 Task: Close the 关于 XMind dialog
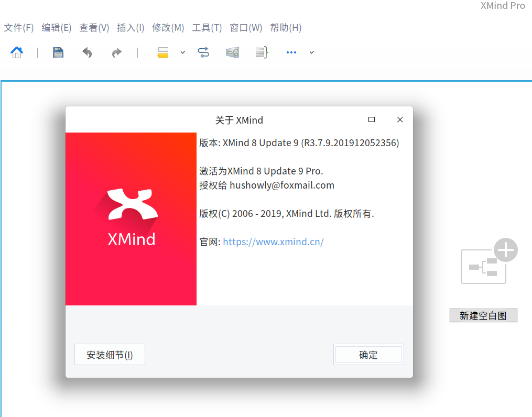(400, 119)
